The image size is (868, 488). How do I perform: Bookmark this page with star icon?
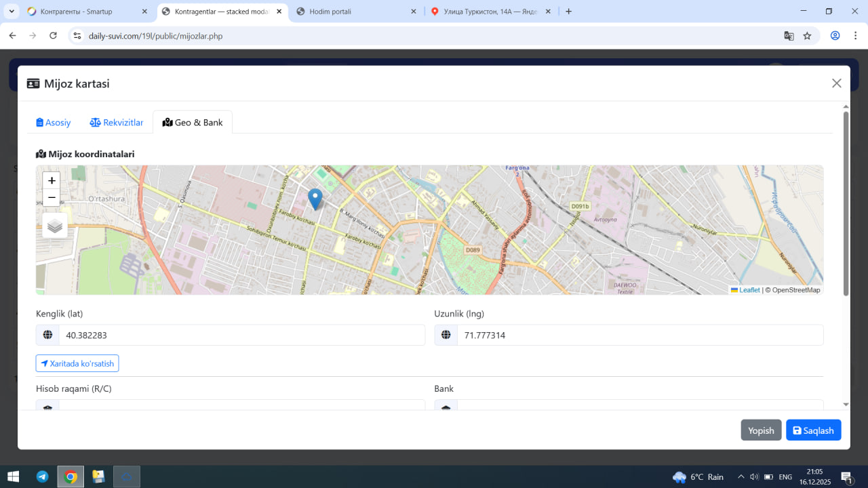click(x=807, y=36)
